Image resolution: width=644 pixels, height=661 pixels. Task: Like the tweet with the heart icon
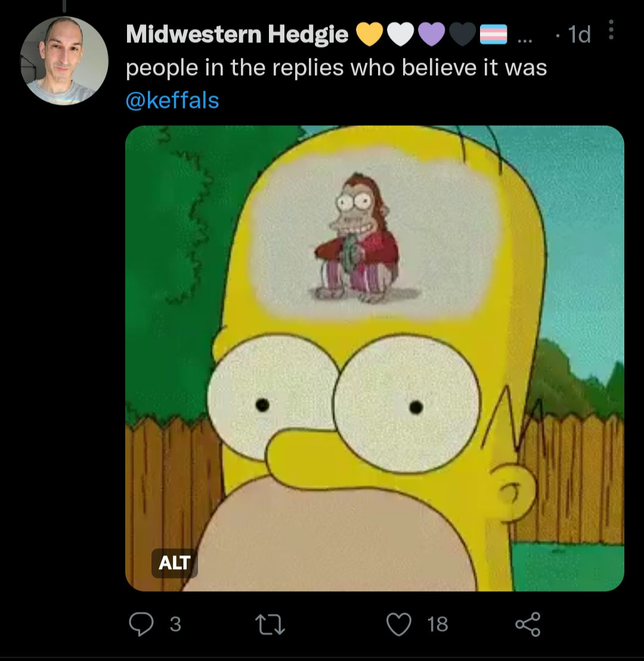(x=399, y=625)
